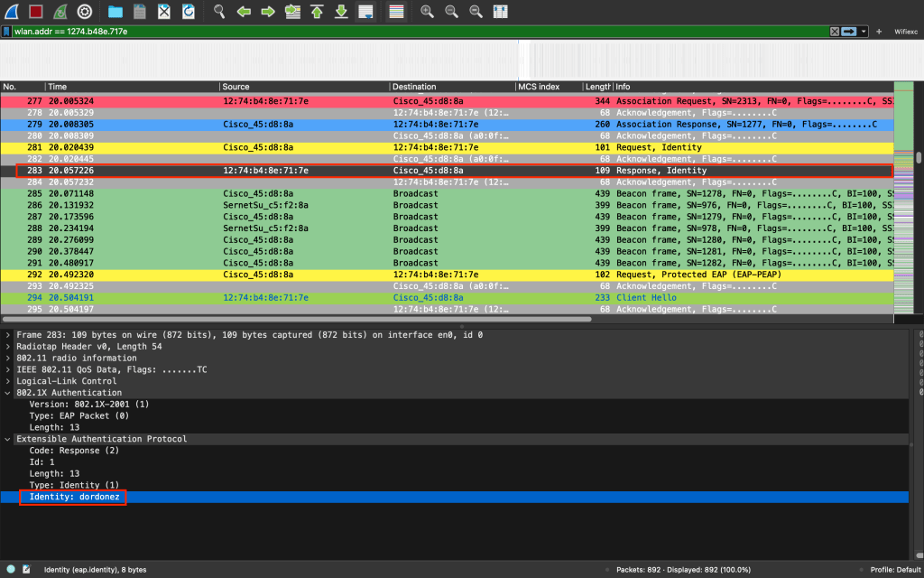Image resolution: width=924 pixels, height=578 pixels.
Task: Click the Zoom in magnifier icon
Action: (427, 12)
